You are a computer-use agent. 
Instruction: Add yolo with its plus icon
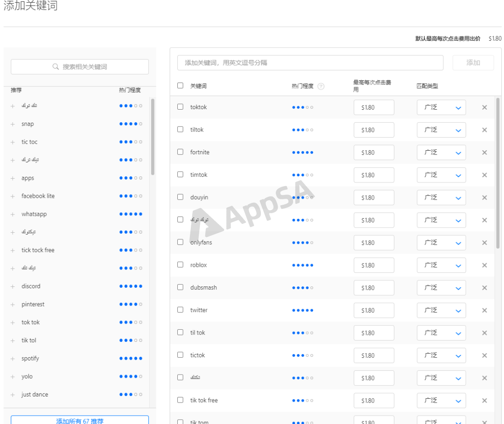[13, 377]
